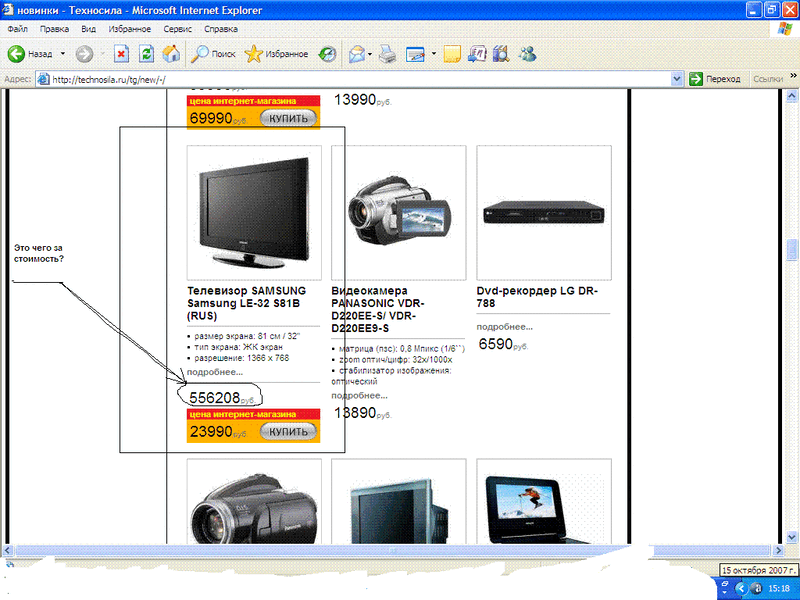Click the Panasonic camcorder product image

pos(398,213)
